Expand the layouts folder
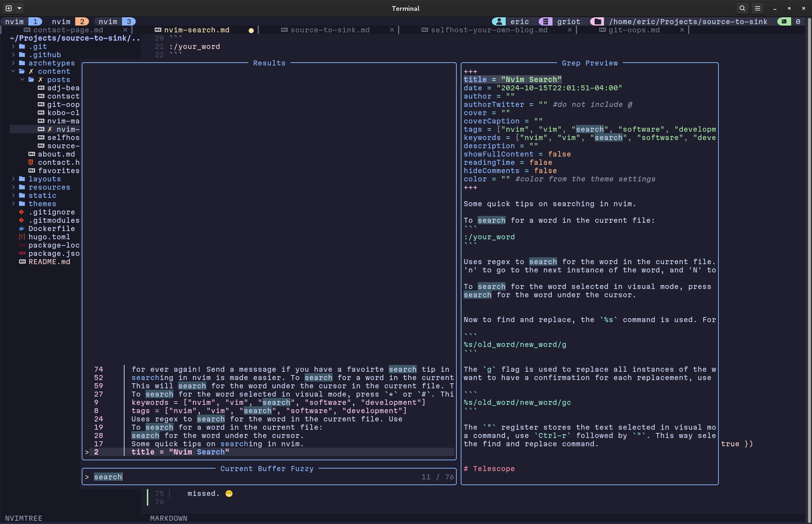The width and height of the screenshot is (812, 524). [13, 179]
